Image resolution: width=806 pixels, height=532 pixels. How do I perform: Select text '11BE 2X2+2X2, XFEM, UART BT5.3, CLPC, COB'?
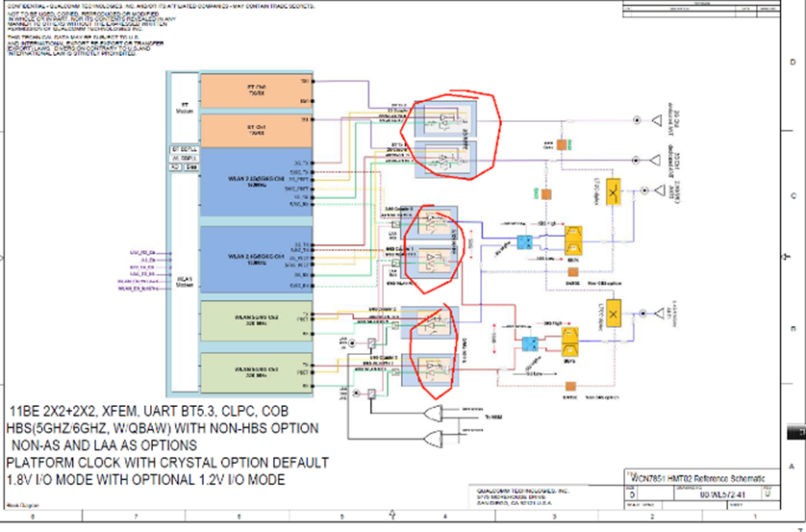pyautogui.click(x=149, y=411)
